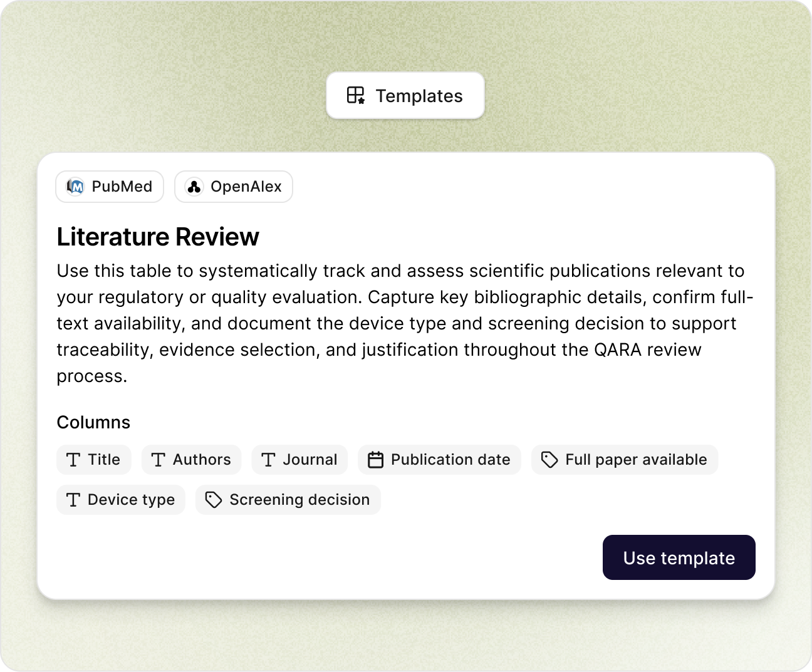The image size is (812, 672).
Task: Choose the Publication date column chip
Action: [439, 460]
